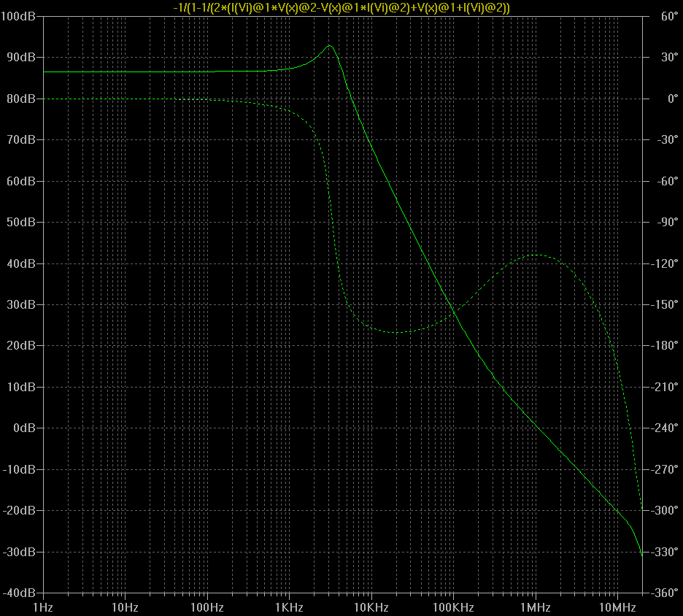Click the 10MHz frequency axis label

coord(617,607)
